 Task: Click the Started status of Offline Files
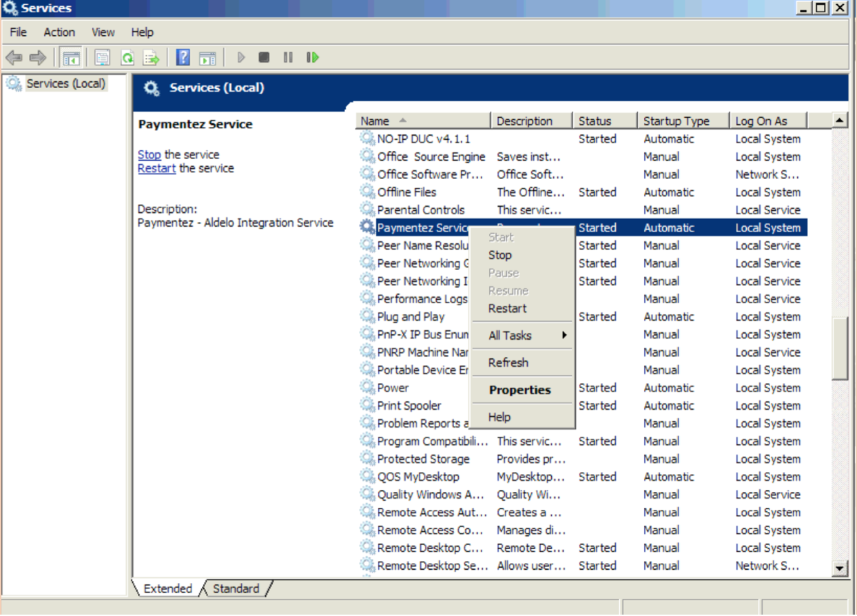pyautogui.click(x=597, y=192)
